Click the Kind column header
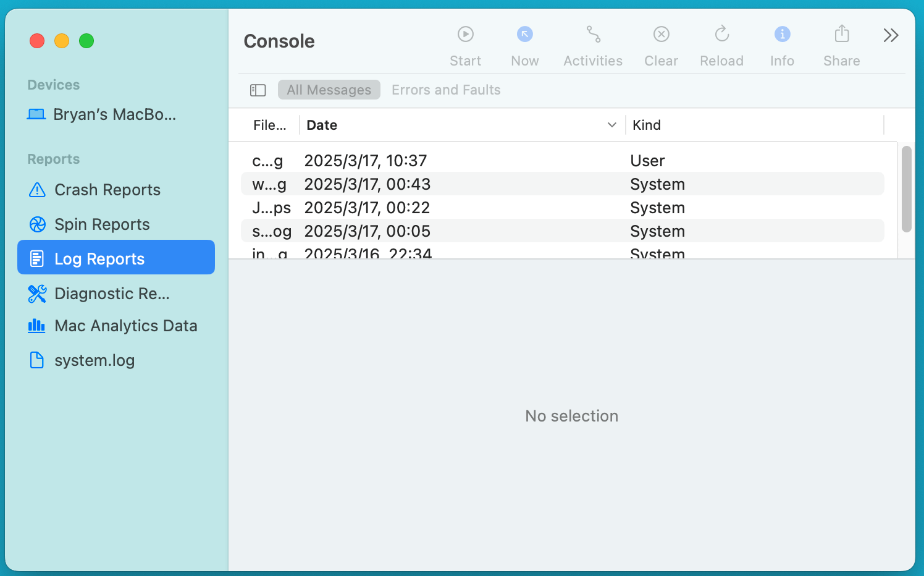The height and width of the screenshot is (576, 924). [x=647, y=125]
